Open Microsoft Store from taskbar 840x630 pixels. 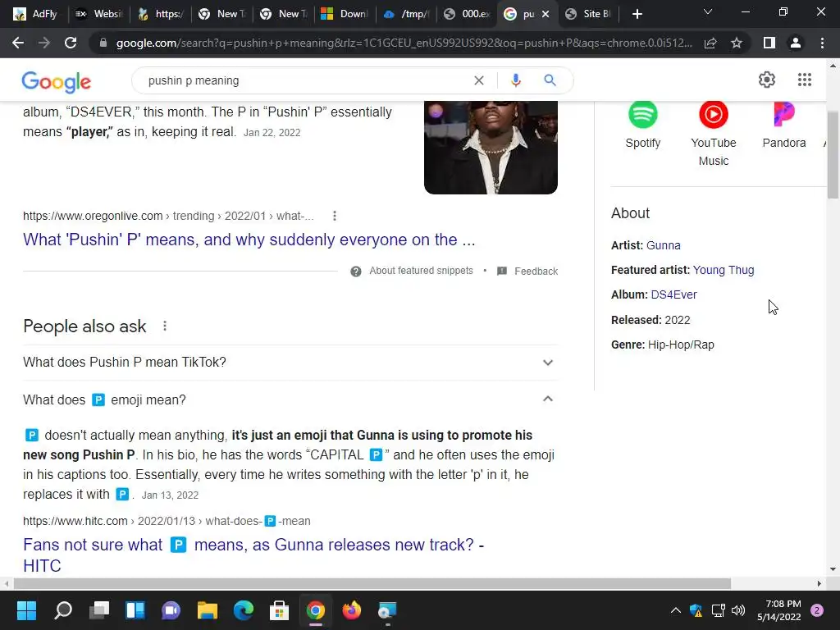279,610
